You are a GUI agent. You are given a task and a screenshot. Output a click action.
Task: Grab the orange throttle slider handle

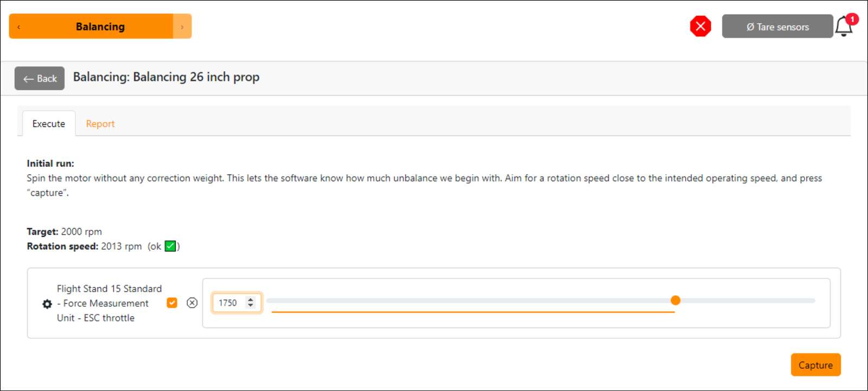675,300
